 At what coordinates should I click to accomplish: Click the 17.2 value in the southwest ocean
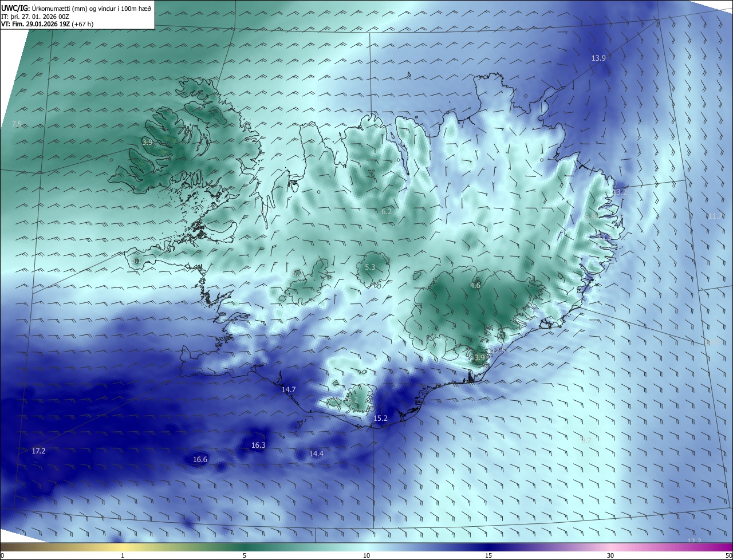[38, 451]
